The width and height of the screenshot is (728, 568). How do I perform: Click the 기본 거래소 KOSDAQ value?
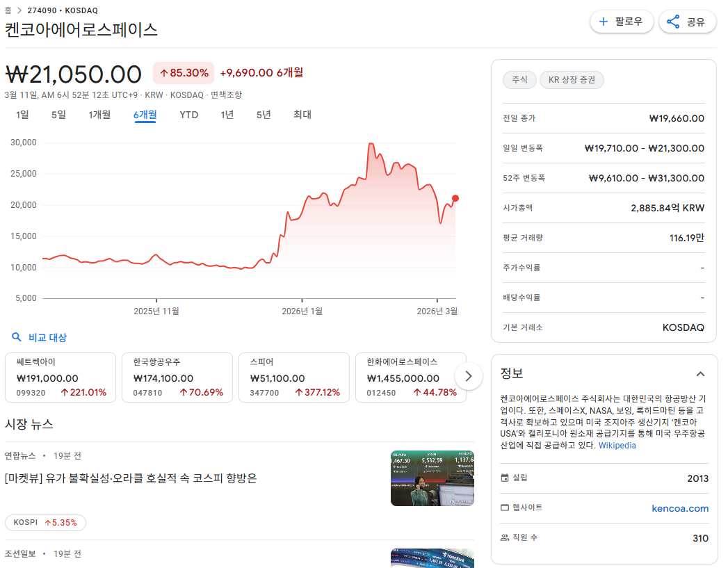pos(683,327)
